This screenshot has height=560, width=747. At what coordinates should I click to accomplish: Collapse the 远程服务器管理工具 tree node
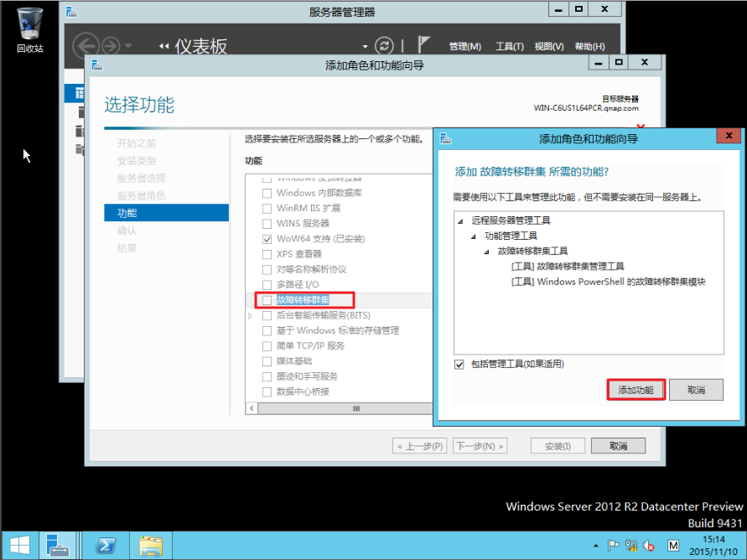[460, 221]
